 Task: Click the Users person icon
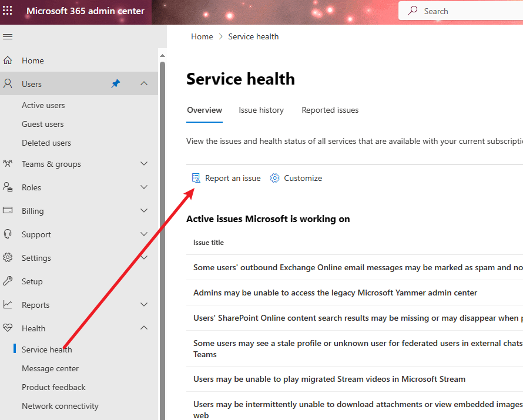tap(8, 83)
